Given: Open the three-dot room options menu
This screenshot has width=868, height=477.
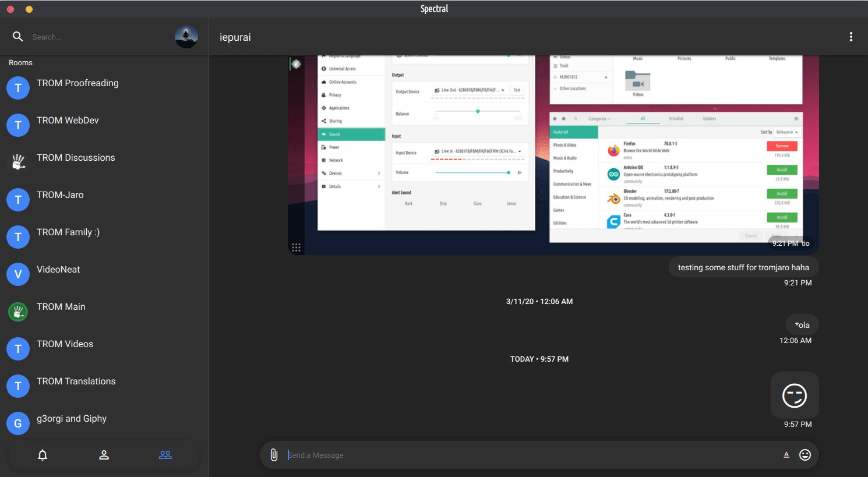Looking at the screenshot, I should pos(851,37).
